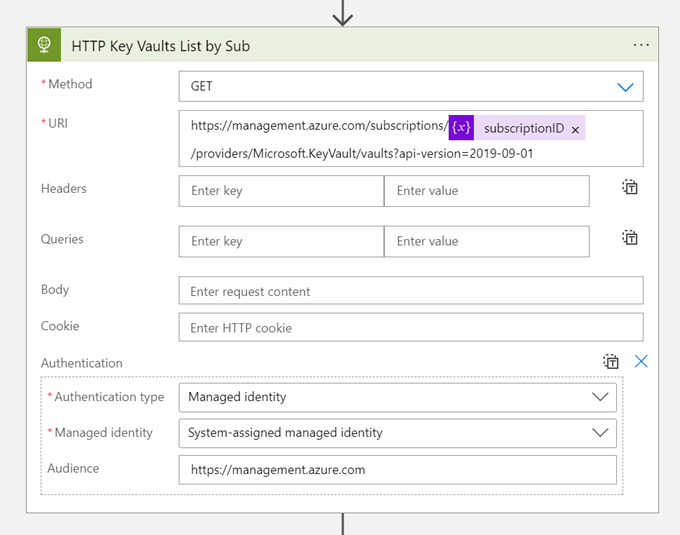
Task: Click the purple variable expression icon
Action: 461,127
